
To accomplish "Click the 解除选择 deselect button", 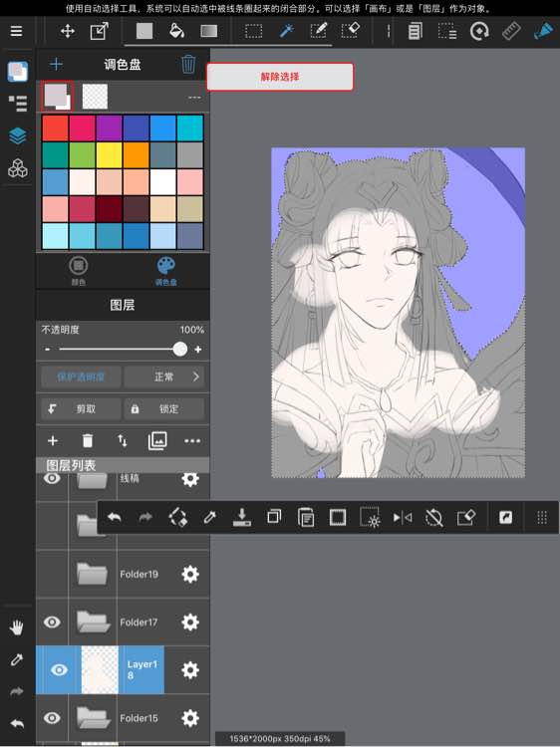I will [x=280, y=77].
